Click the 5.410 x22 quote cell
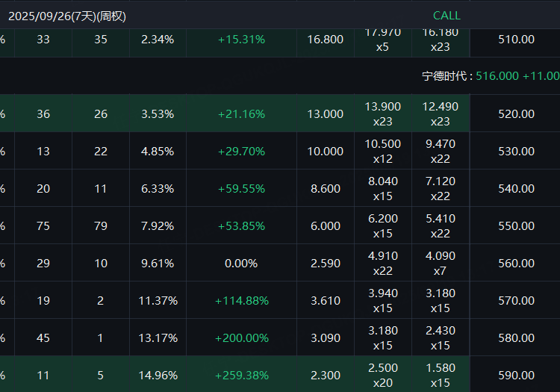The height and width of the screenshot is (392, 560). point(441,226)
